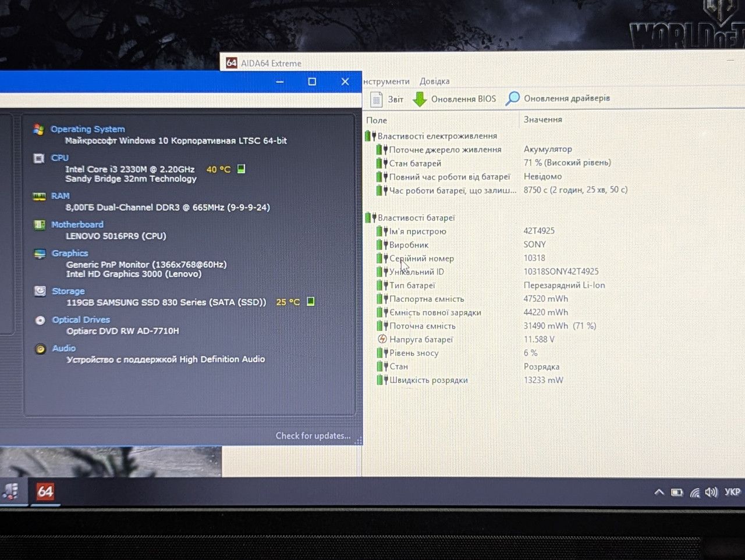Click the report page icon in AIDA64 toolbar
The height and width of the screenshot is (560, 745).
coord(377,99)
